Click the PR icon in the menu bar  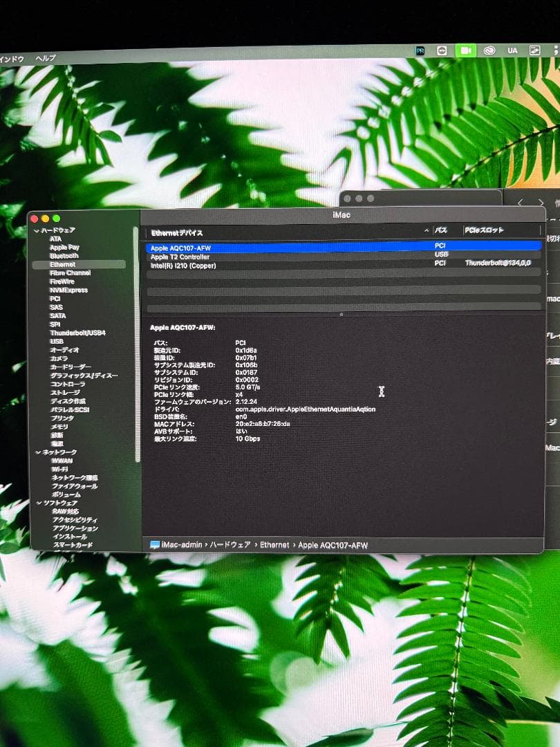click(420, 50)
